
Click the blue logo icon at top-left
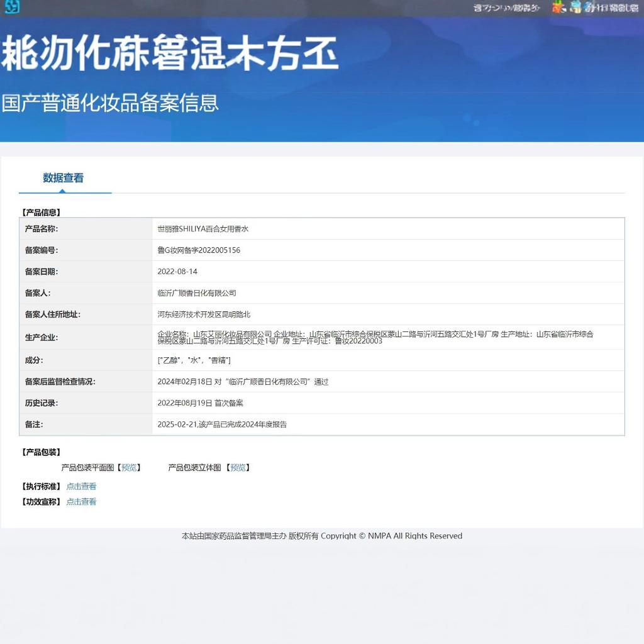12,6
